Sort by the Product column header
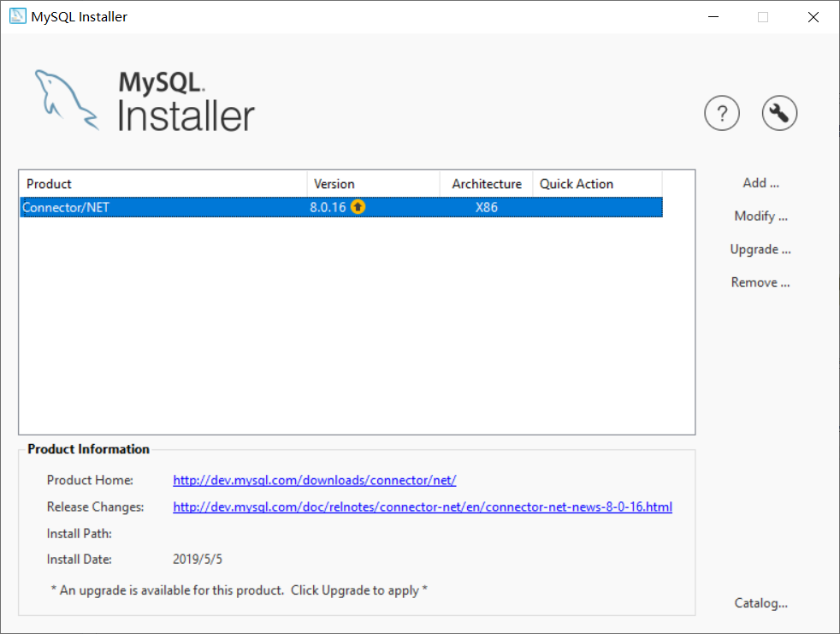This screenshot has width=840, height=634. 163,184
